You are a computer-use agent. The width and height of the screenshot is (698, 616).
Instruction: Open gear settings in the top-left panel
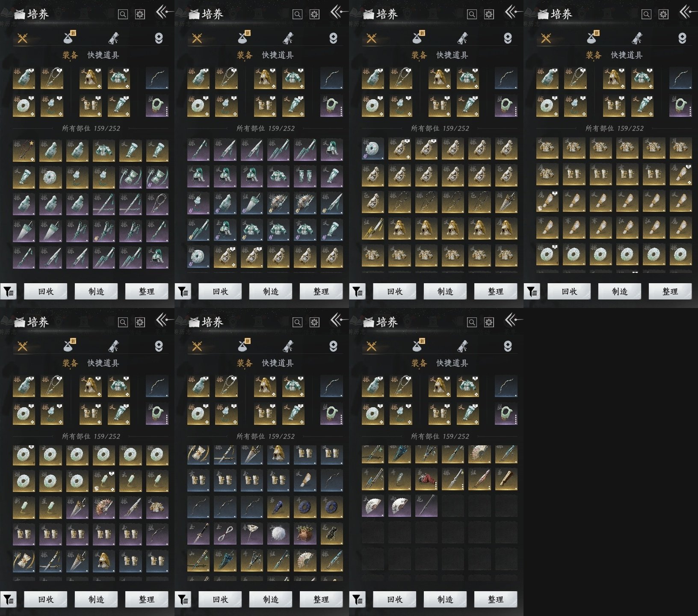[140, 15]
